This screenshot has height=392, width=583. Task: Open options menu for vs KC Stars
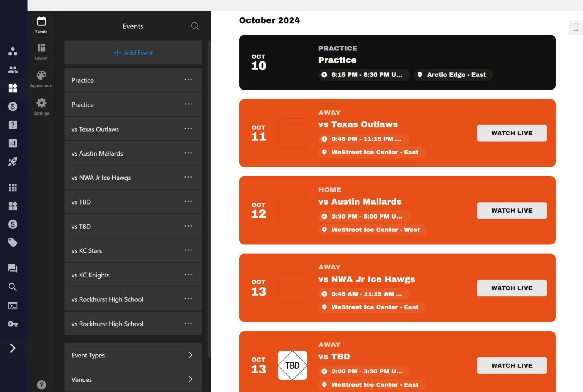(188, 250)
